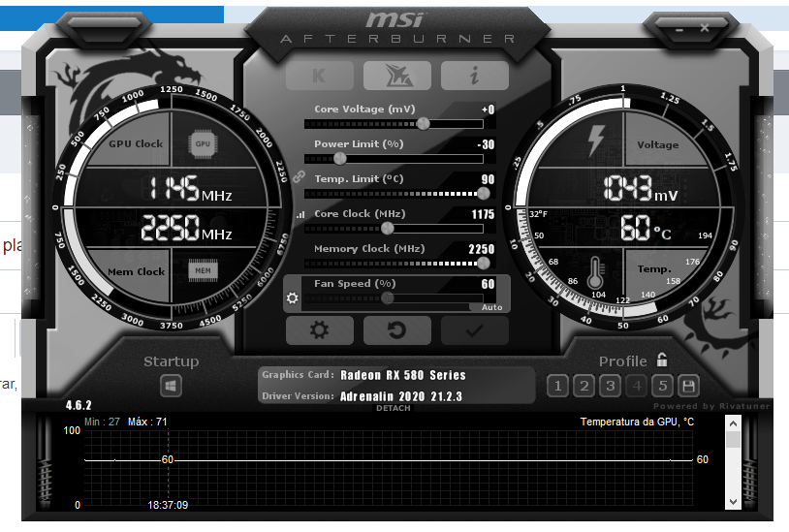This screenshot has height=532, width=789.
Task: Select profile slot 2
Action: (584, 386)
